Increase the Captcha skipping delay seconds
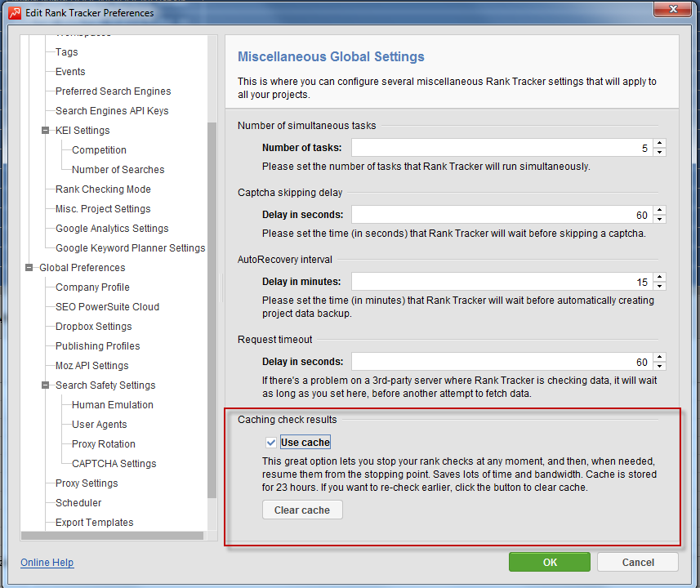The height and width of the screenshot is (588, 700). (x=659, y=210)
